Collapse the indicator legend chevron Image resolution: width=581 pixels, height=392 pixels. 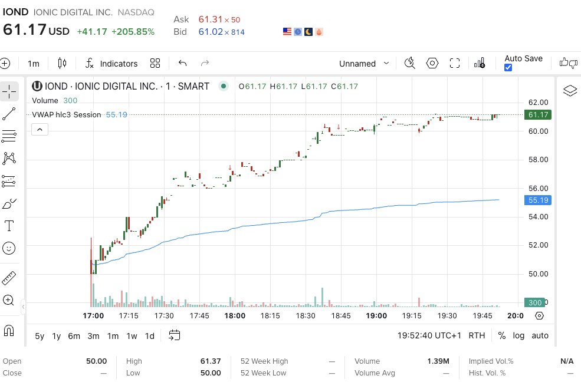[x=40, y=130]
